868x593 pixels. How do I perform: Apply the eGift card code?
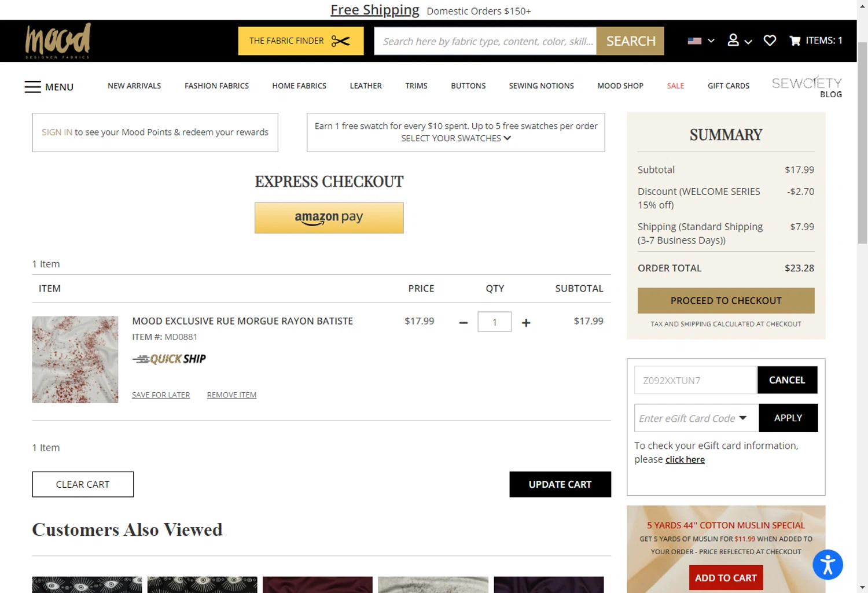point(788,418)
